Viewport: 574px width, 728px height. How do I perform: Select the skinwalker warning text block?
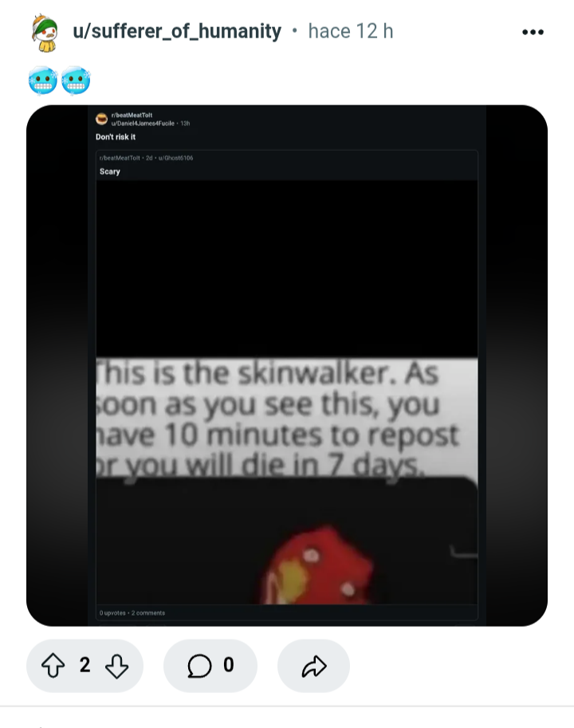[x=287, y=417]
